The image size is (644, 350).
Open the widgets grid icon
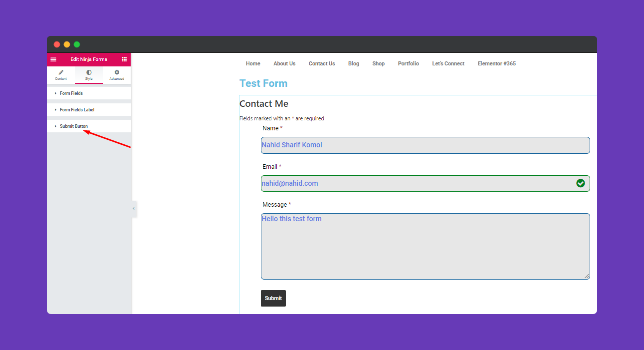point(124,59)
